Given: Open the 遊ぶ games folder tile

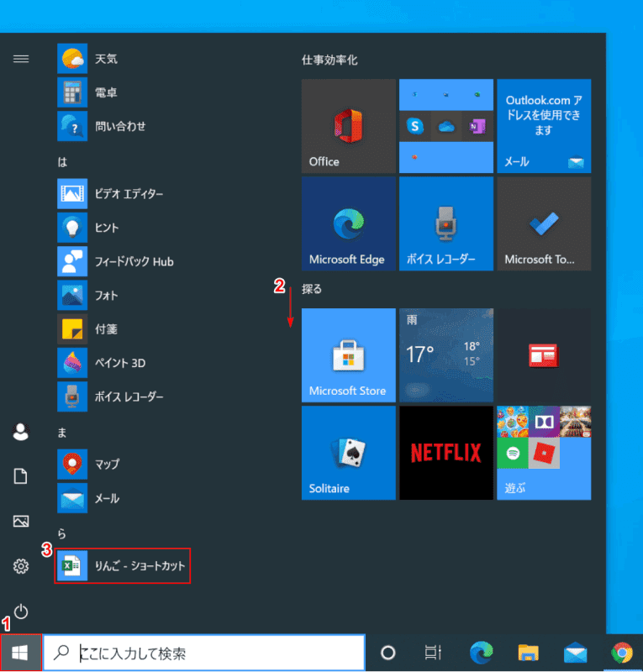Looking at the screenshot, I should [544, 453].
